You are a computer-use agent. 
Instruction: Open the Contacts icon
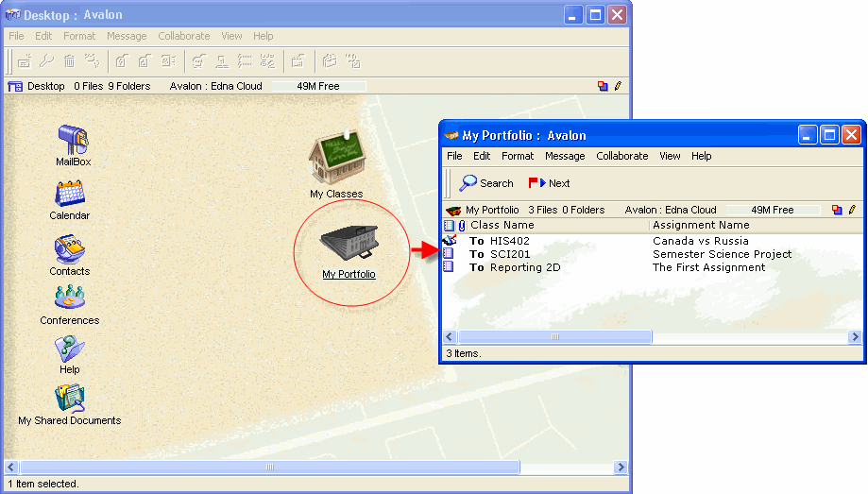pyautogui.click(x=70, y=249)
